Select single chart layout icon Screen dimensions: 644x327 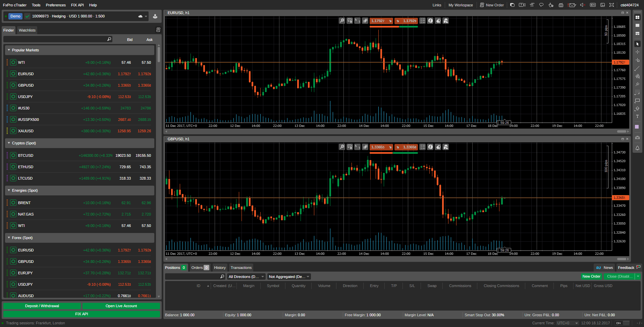pos(637,25)
